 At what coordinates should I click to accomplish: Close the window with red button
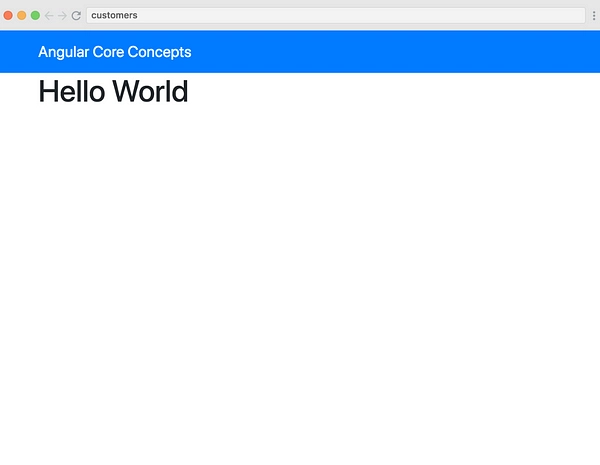coord(8,15)
